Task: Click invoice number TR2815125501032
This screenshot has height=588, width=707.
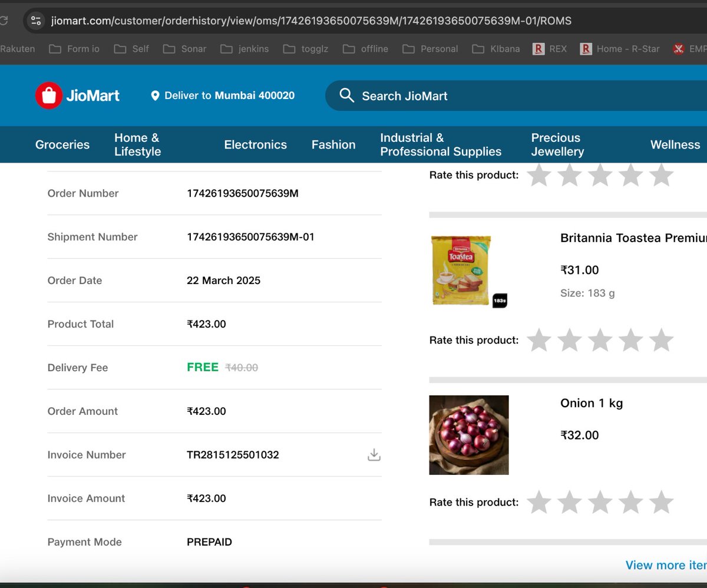Action: pyautogui.click(x=233, y=455)
